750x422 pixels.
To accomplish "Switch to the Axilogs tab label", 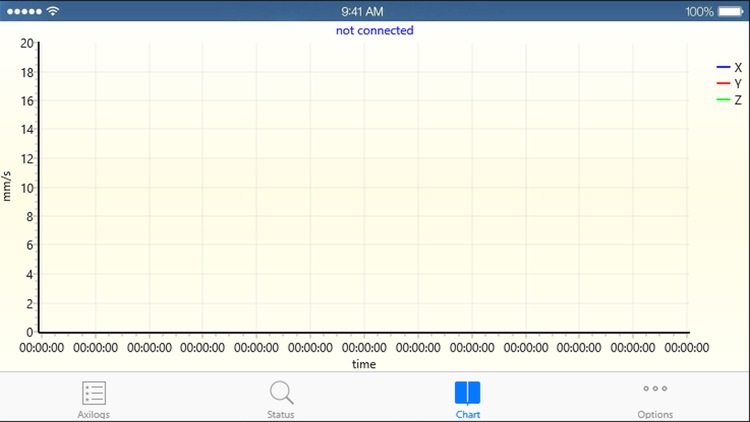I will tap(94, 414).
